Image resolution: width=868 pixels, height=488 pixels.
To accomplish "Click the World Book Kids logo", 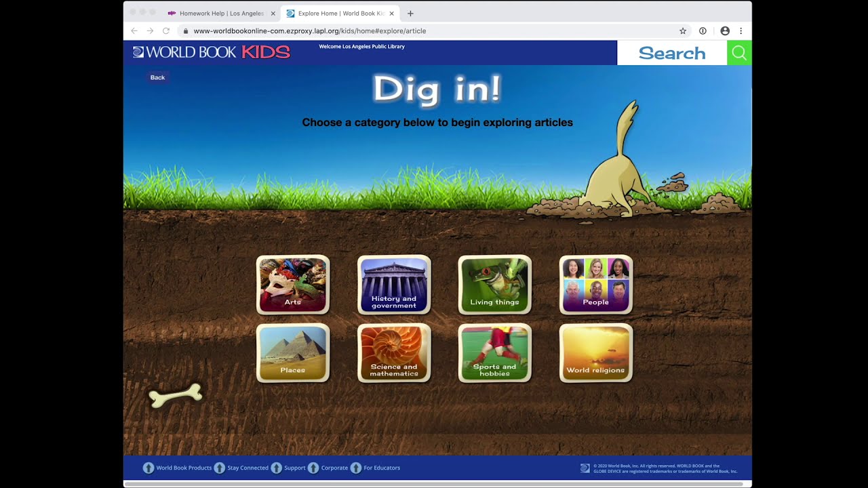I will coord(212,52).
